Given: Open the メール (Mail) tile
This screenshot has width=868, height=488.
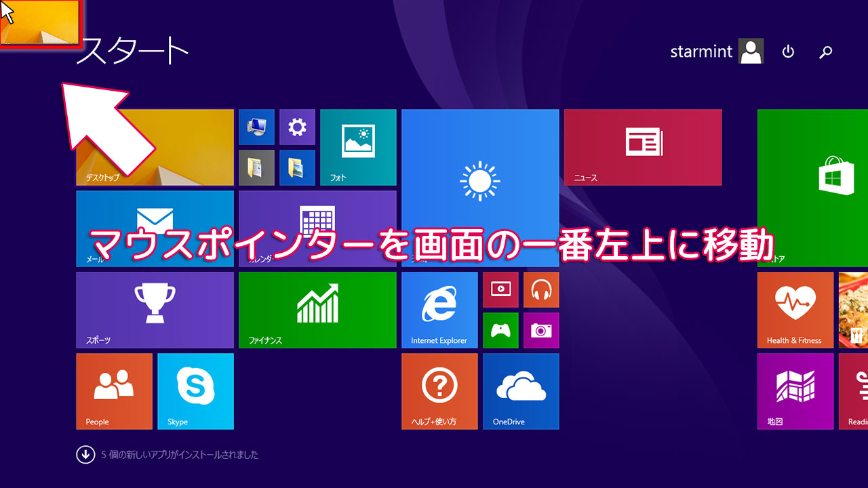Looking at the screenshot, I should (x=155, y=229).
